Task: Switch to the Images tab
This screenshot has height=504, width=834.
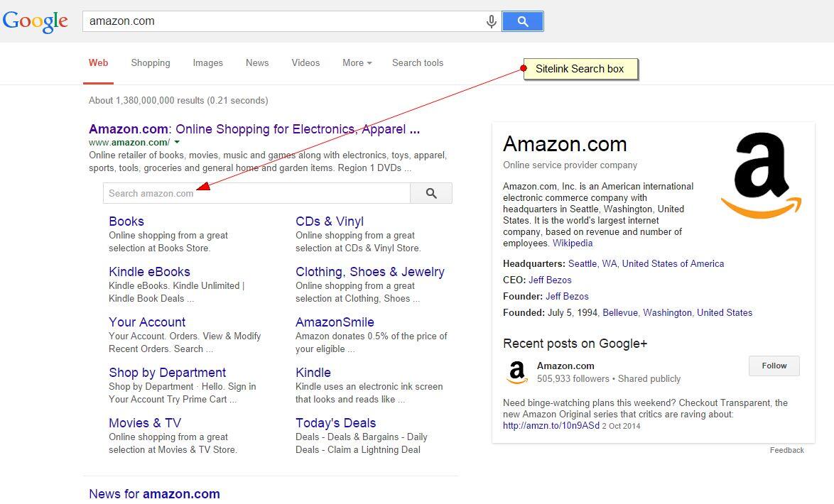Action: 208,62
